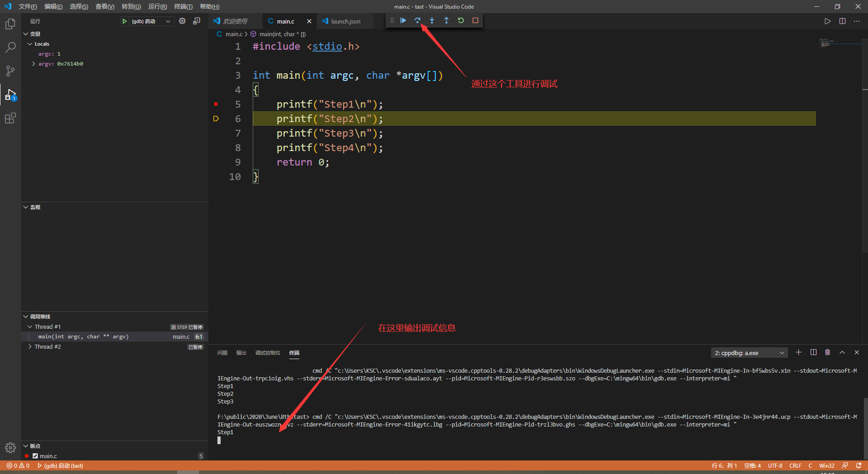Open the Explorer view in activity bar

(10, 24)
